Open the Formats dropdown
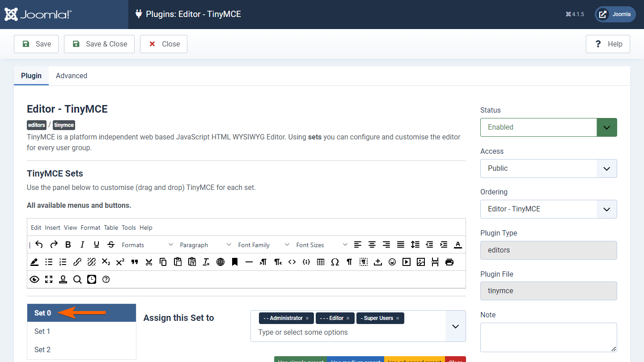The width and height of the screenshot is (644, 362). (x=147, y=244)
